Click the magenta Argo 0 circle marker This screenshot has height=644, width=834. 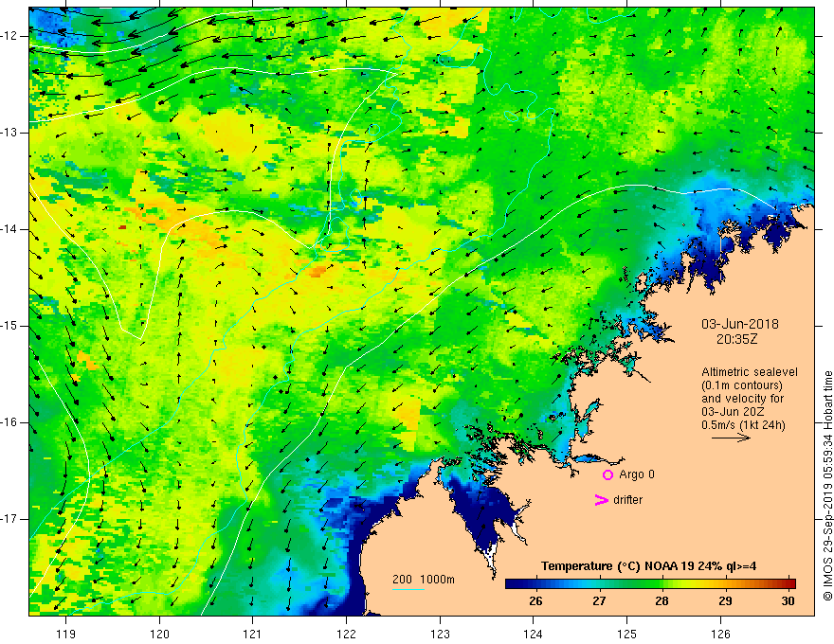click(x=607, y=475)
